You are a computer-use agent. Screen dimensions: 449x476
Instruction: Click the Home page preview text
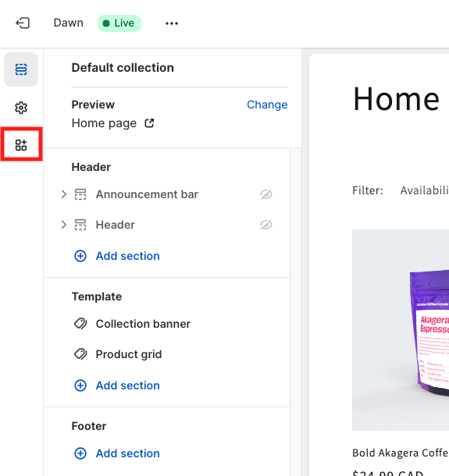pyautogui.click(x=104, y=123)
